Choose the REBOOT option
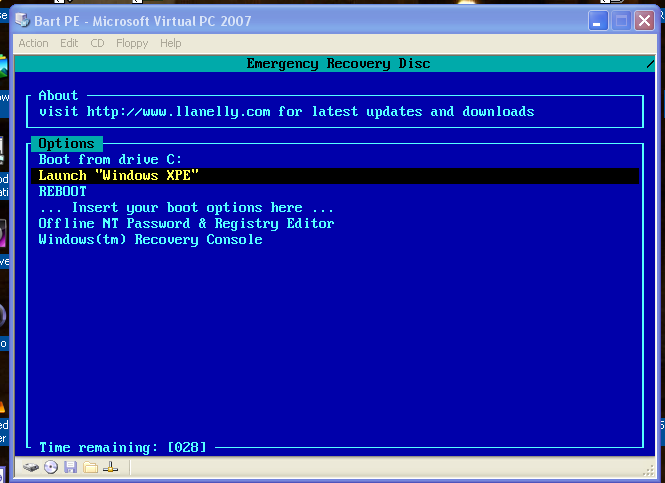 (62, 191)
